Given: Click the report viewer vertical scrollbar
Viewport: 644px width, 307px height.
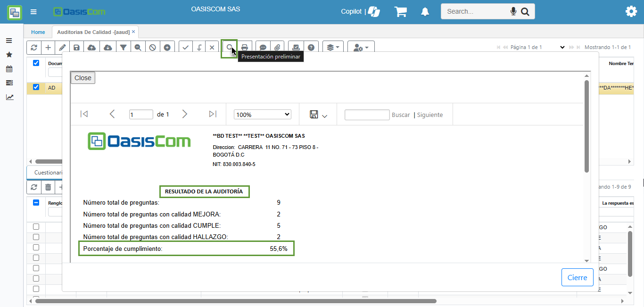Looking at the screenshot, I should click(x=586, y=126).
